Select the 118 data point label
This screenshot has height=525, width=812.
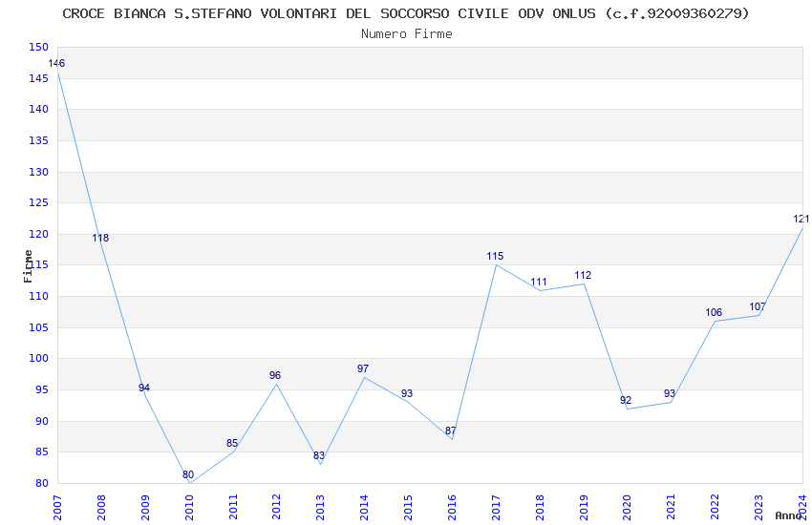coord(100,238)
